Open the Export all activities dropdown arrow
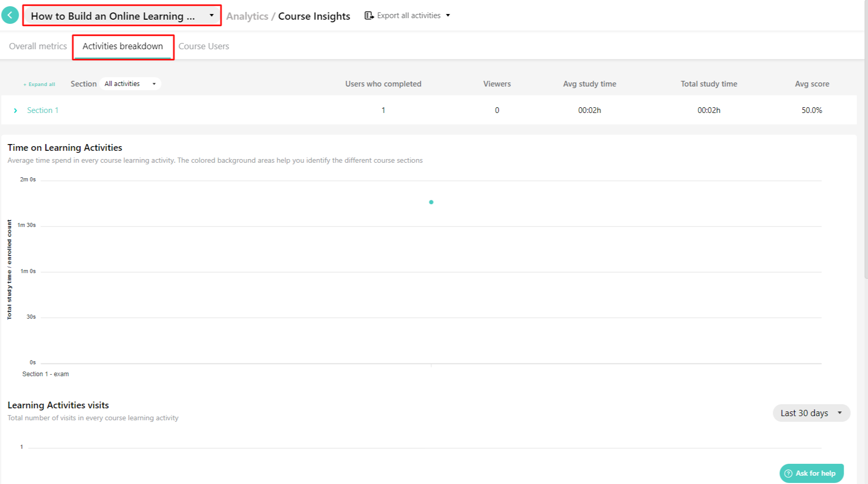 pyautogui.click(x=448, y=16)
